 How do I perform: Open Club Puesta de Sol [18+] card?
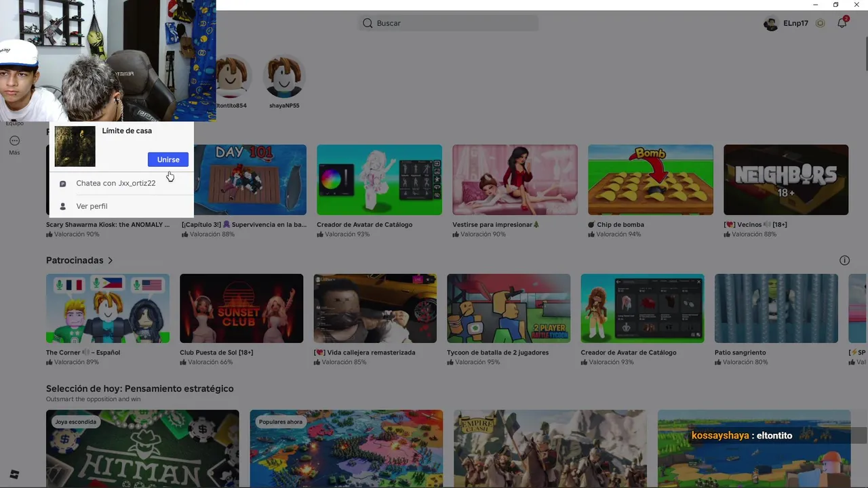[241, 308]
